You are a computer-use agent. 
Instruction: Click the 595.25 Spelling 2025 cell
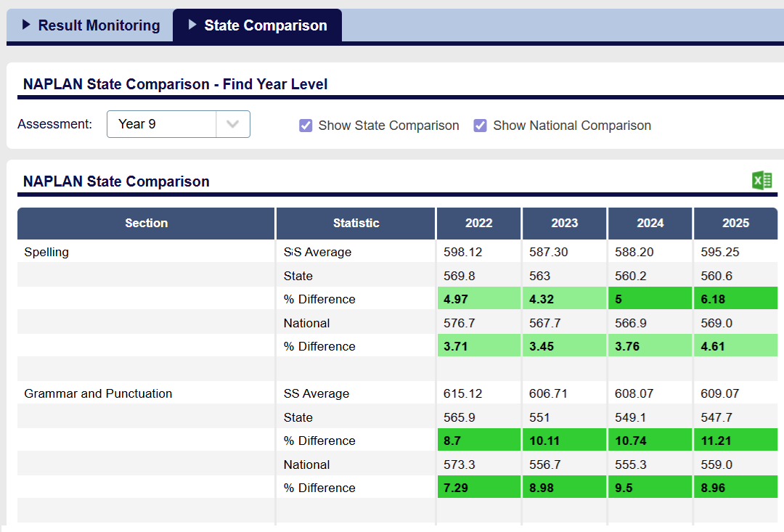(x=735, y=252)
